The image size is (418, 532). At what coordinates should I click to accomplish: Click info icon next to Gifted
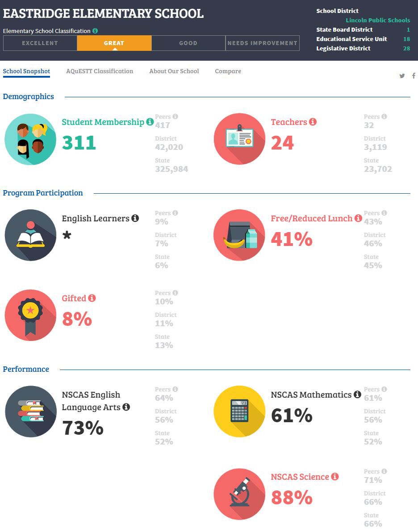(92, 298)
